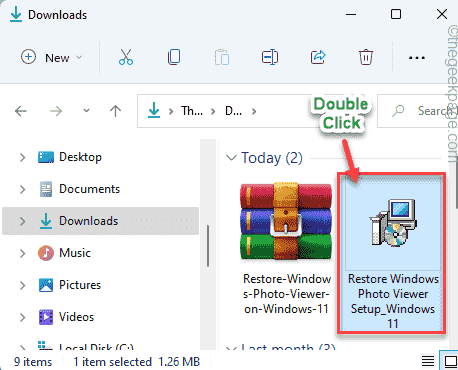Click file name 'Restore Windows Photo Viewer Setup_Windows 11'
Image resolution: width=458 pixels, height=370 pixels.
pos(393,301)
